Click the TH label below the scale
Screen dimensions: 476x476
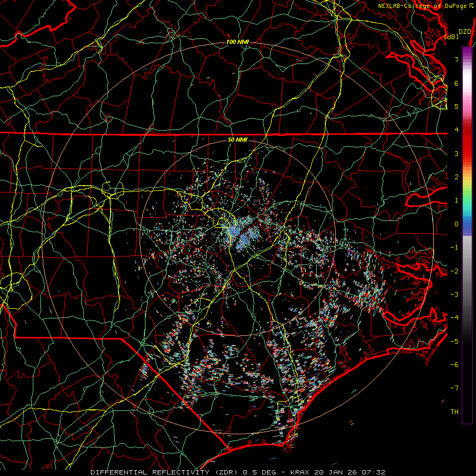454,411
